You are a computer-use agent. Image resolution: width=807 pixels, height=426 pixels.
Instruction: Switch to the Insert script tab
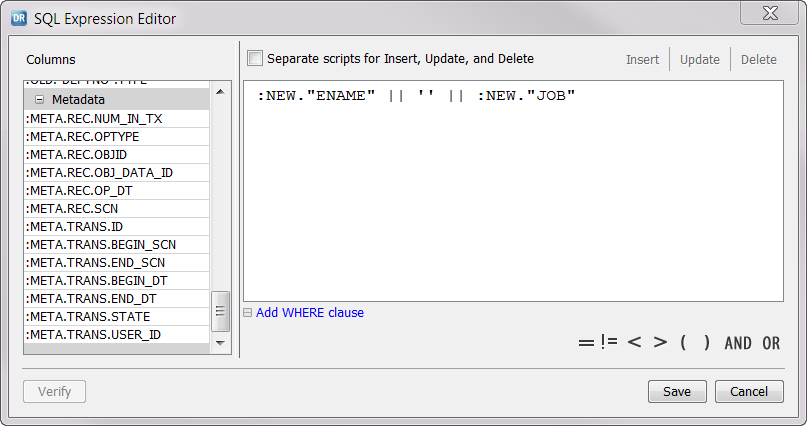(x=642, y=60)
